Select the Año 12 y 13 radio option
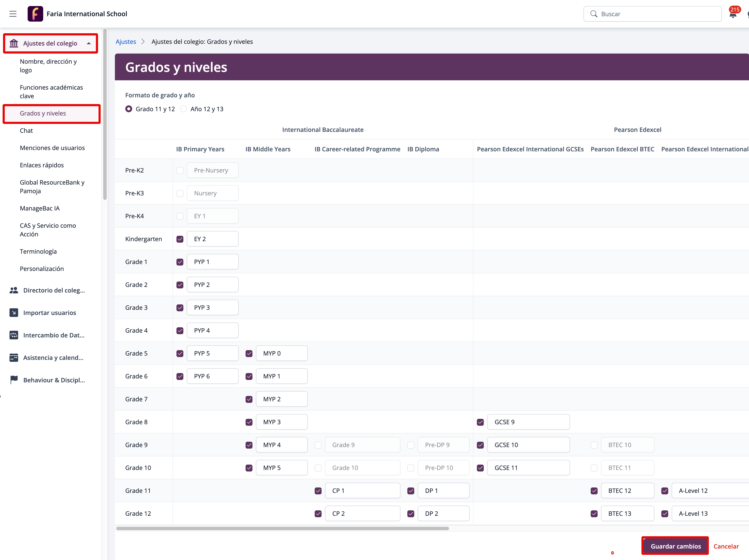749x560 pixels. 184,109
